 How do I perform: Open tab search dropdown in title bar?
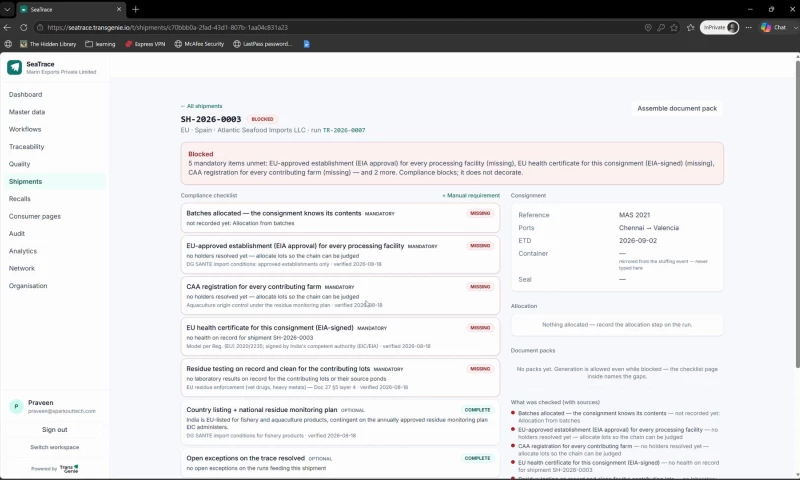7,9
